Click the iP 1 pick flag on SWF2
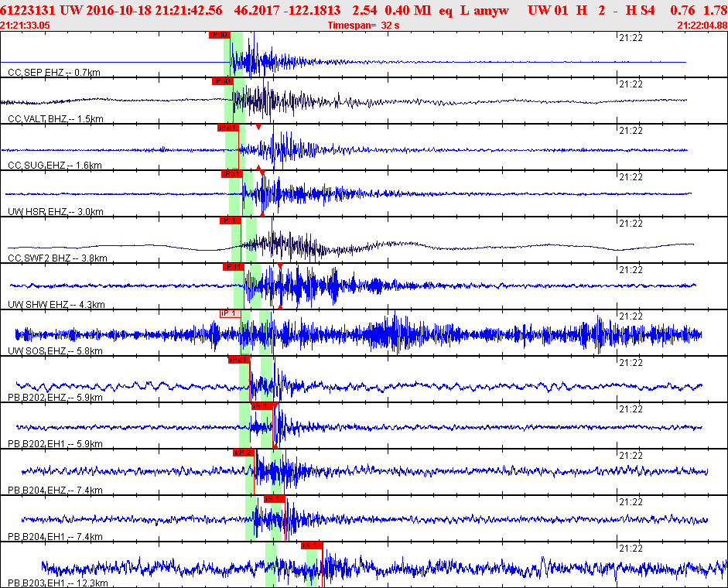Screen dimensions: 728x588 tap(230, 220)
